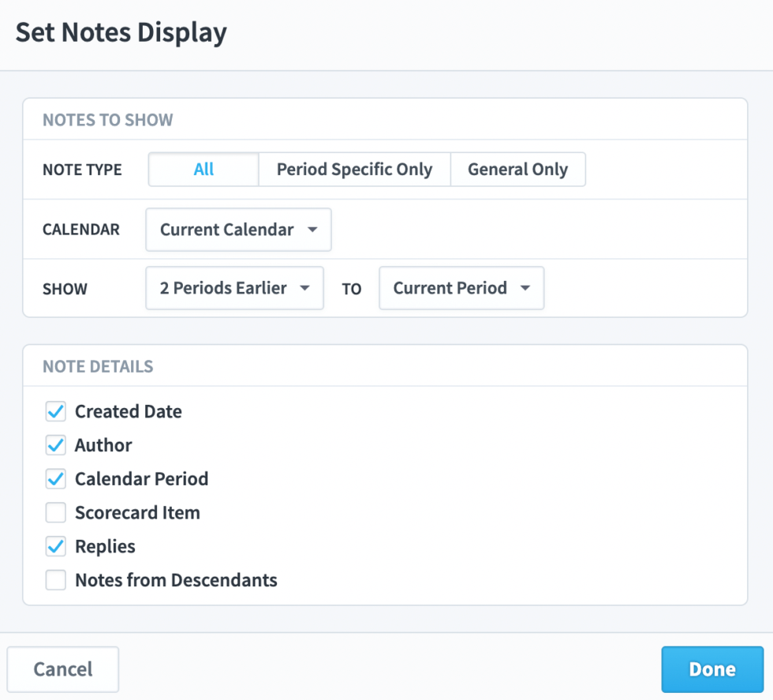
Task: Open the Current Period dropdown
Action: click(461, 287)
